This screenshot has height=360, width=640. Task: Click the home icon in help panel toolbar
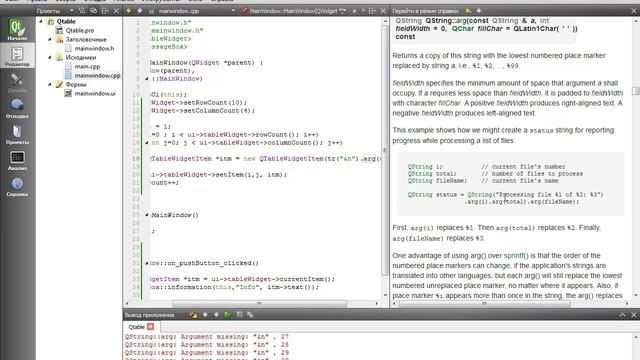click(x=468, y=11)
